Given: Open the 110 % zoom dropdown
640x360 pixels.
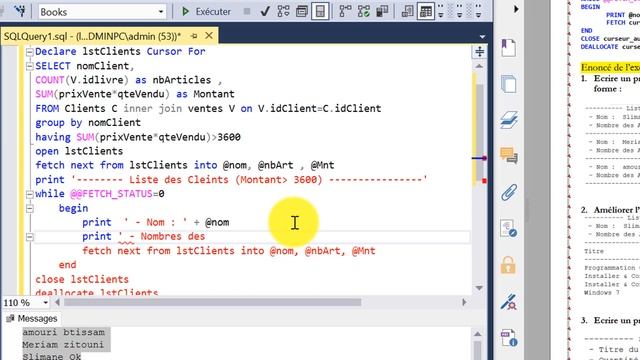Looking at the screenshot, I should coord(45,303).
